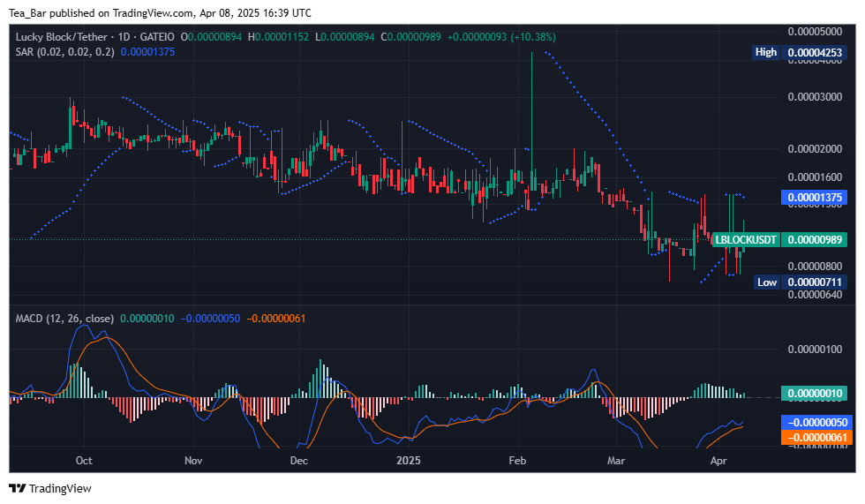Click the MACD histogram legend value 0.00000010
The width and height of the screenshot is (865, 504).
pos(147,319)
